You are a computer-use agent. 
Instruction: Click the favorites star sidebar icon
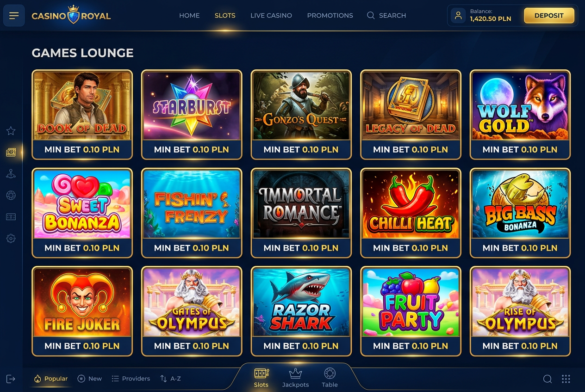point(11,131)
